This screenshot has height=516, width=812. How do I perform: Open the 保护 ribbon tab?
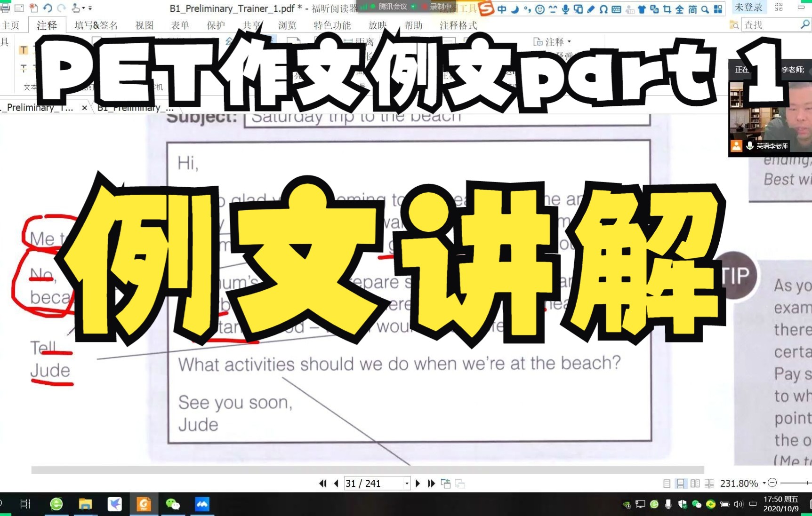[216, 25]
